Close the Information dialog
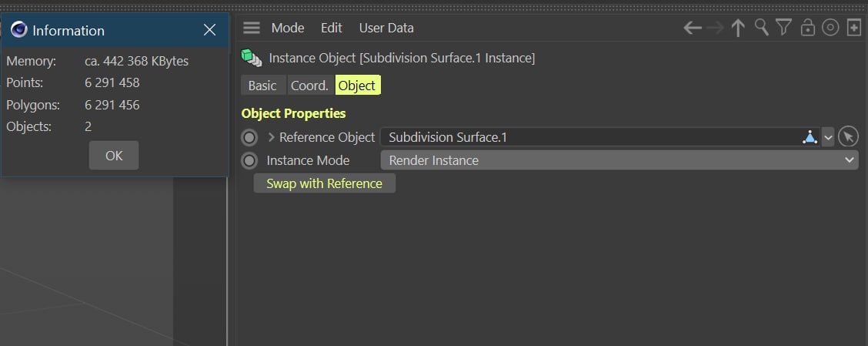Image resolution: width=868 pixels, height=346 pixels. [x=209, y=30]
